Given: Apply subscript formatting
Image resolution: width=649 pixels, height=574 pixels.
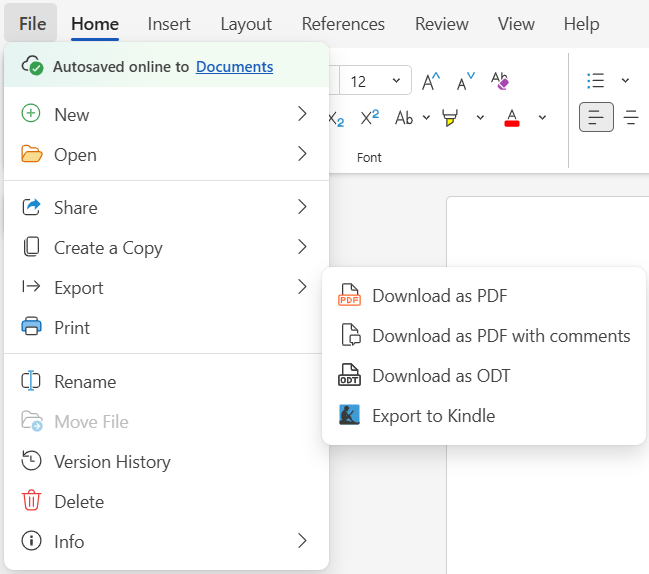Looking at the screenshot, I should pyautogui.click(x=336, y=119).
